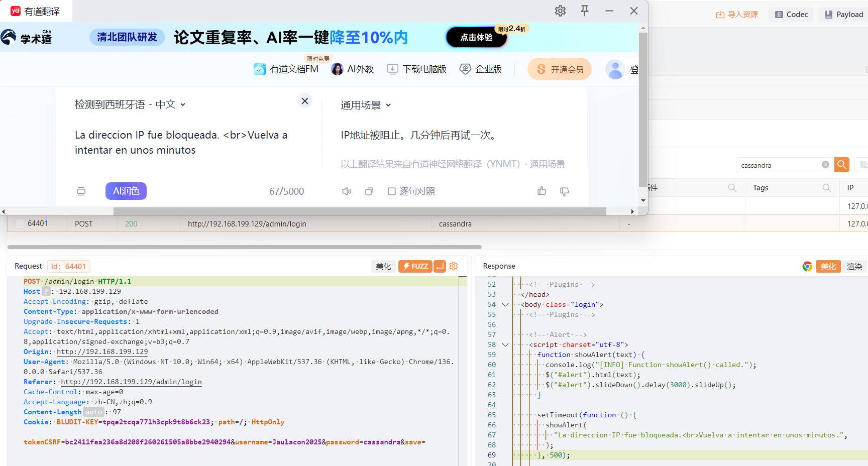Screen dimensions: 868x466
Task: Open the Payload tool in Yakit
Action: tap(844, 15)
